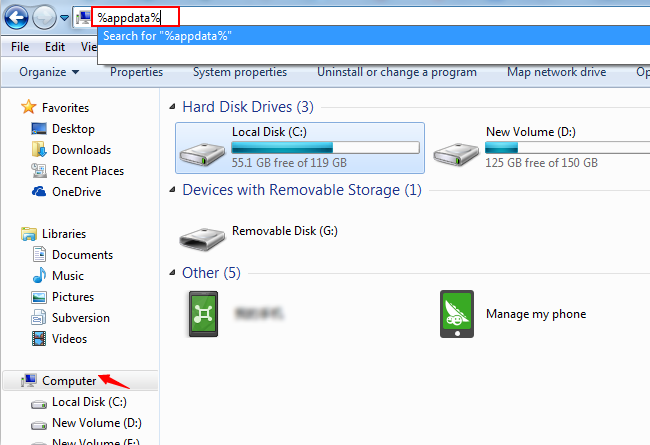Click Removable Disk (G:) drive icon
650x445 pixels.
pos(202,238)
